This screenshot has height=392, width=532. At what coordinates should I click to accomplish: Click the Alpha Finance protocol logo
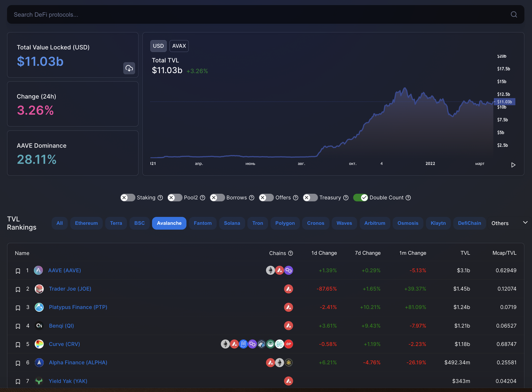(x=39, y=363)
